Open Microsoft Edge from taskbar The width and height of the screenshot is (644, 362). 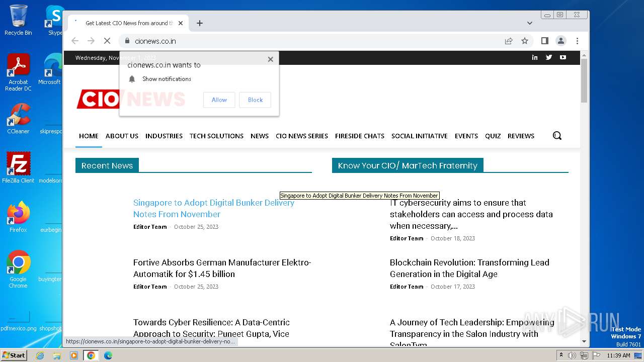108,355
